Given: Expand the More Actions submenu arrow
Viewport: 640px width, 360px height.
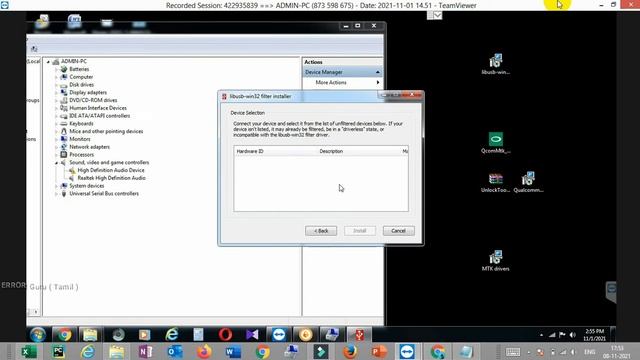Looking at the screenshot, I should (x=378, y=82).
